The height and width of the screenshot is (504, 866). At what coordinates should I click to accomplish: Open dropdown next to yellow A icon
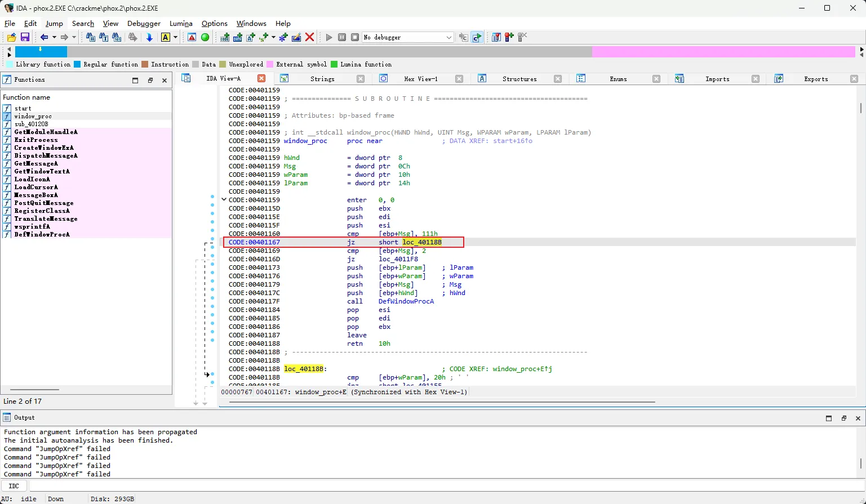(176, 37)
